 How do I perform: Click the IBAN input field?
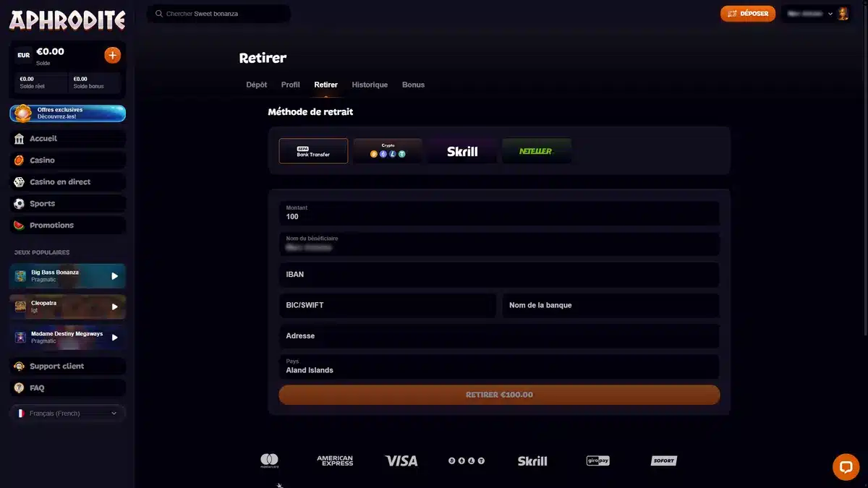pyautogui.click(x=499, y=275)
